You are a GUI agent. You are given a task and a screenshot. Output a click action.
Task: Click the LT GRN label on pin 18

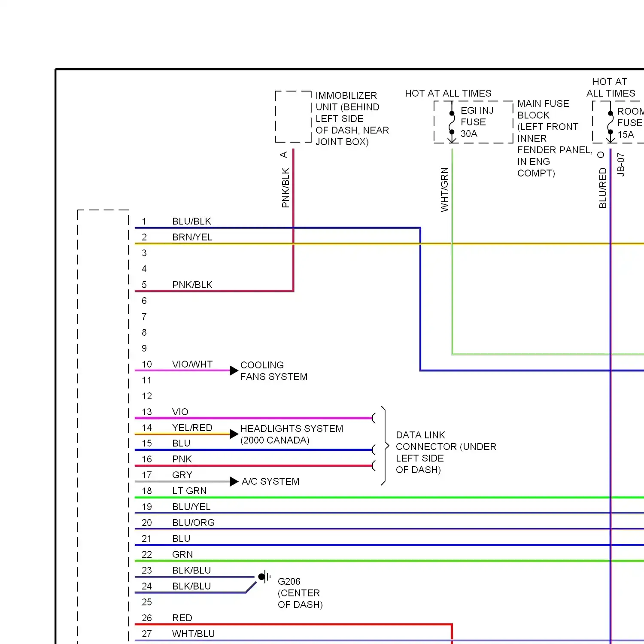189,491
